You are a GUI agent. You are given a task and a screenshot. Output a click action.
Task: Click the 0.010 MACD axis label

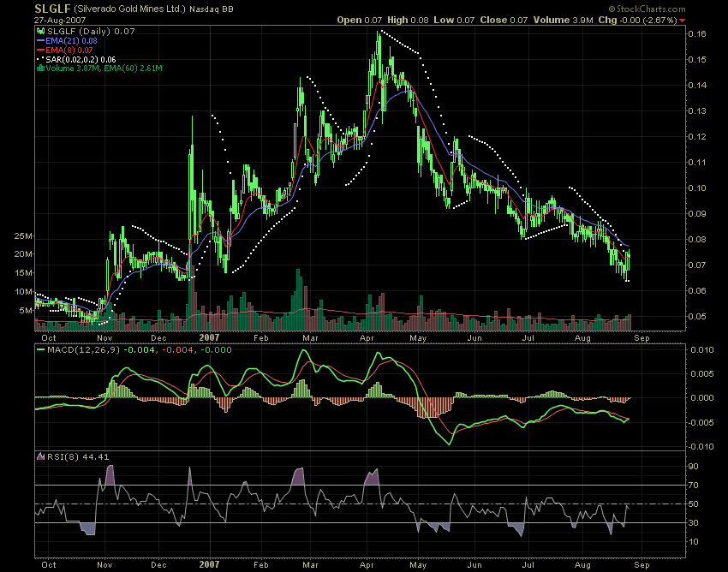[x=701, y=350]
